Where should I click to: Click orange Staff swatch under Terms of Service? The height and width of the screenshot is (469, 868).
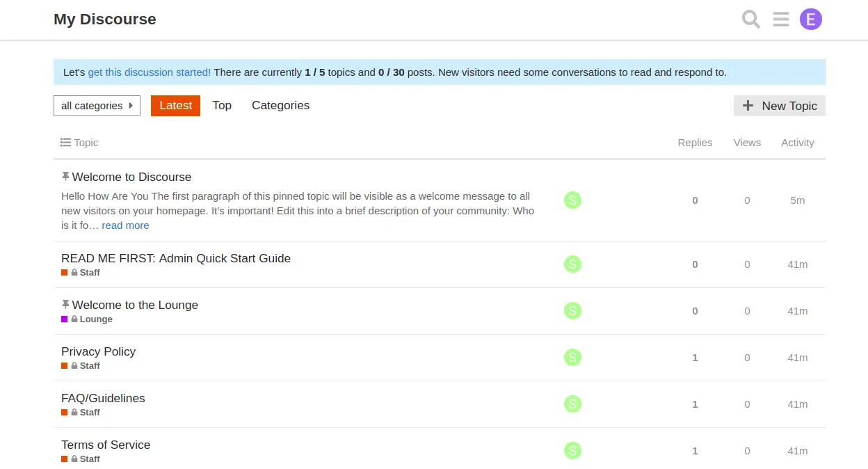click(x=65, y=459)
